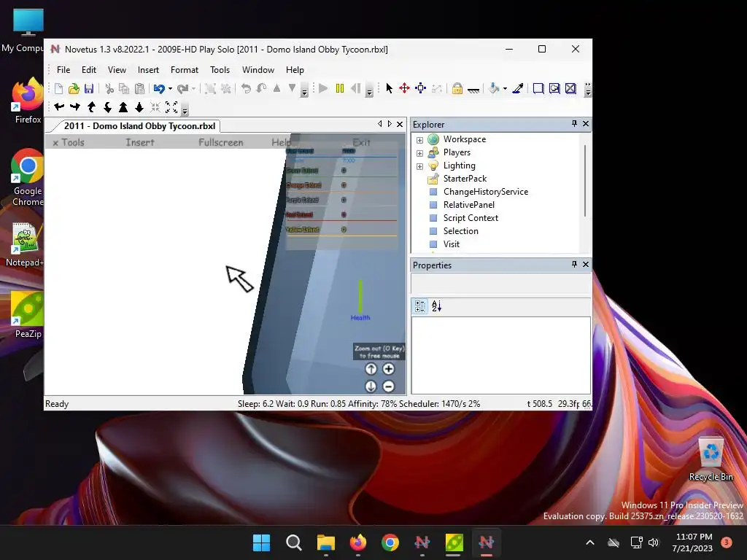Open the Windows Start menu
747x560 pixels.
pyautogui.click(x=261, y=542)
